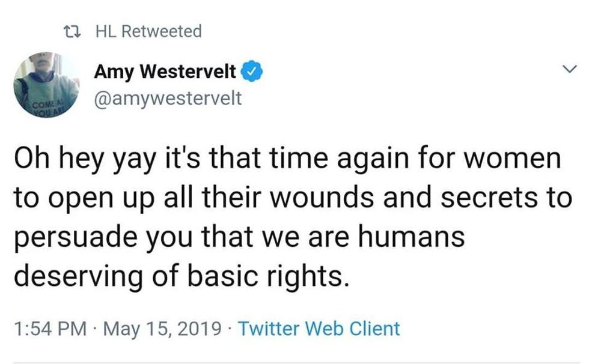
Task: Click the Amy Westervelt display name
Action: coord(166,73)
